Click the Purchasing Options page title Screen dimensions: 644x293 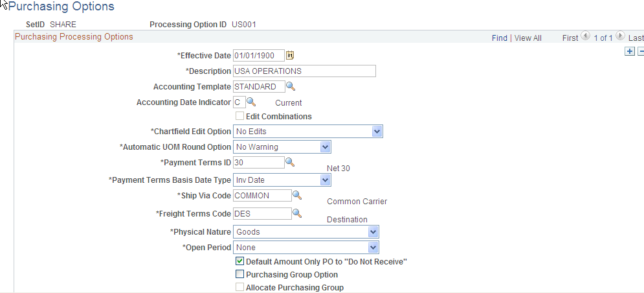(x=61, y=6)
